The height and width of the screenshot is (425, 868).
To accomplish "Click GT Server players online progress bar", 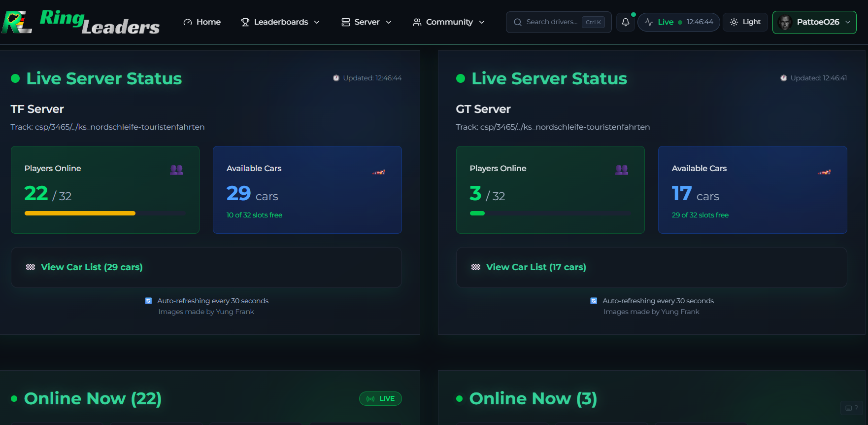I will [550, 213].
